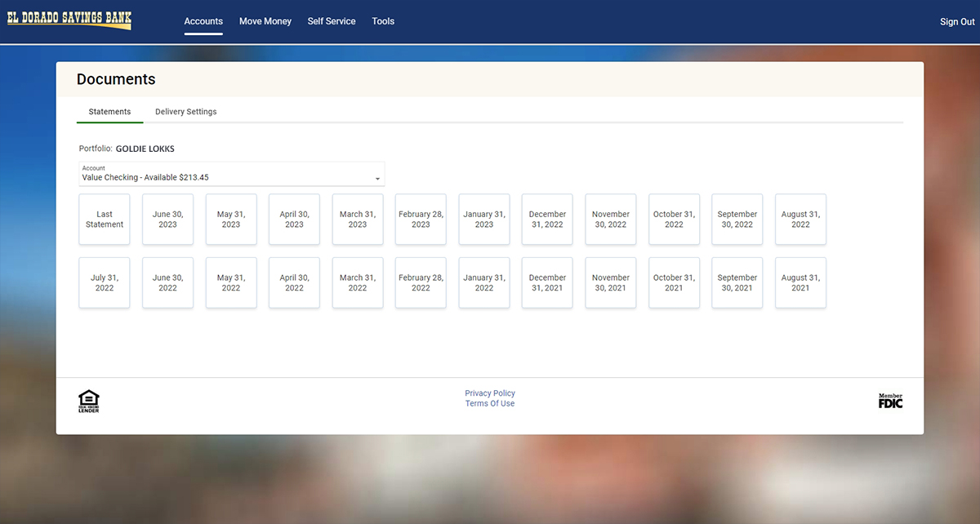This screenshot has height=524, width=980.
Task: View the Terms Of Use
Action: pyautogui.click(x=490, y=403)
